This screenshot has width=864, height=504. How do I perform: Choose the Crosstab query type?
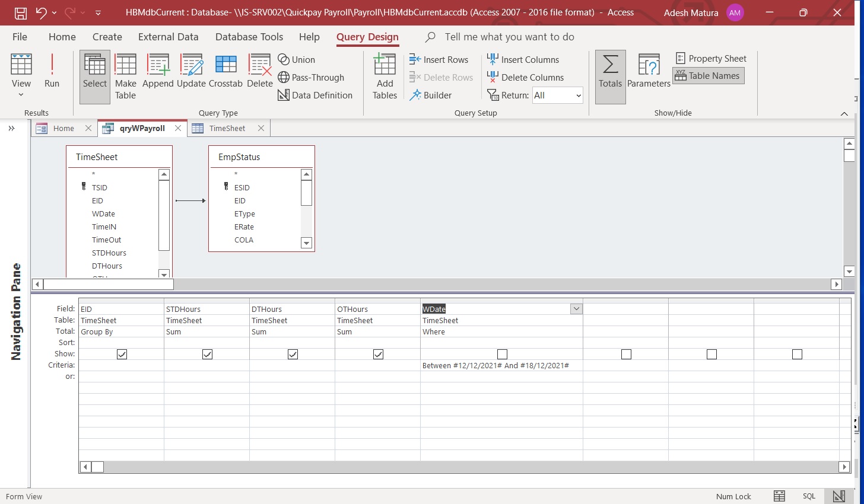coord(225,71)
